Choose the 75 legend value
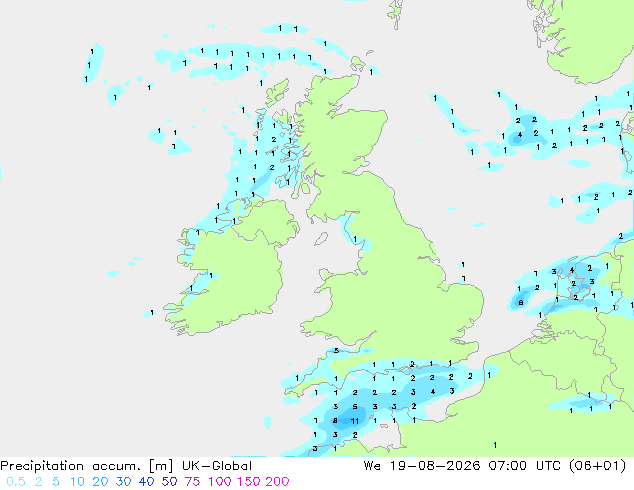Viewport: 634px width, 490px height. click(x=192, y=482)
